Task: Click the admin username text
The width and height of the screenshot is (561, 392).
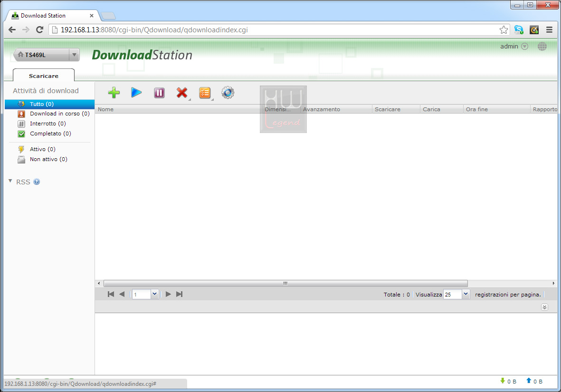Action: tap(509, 47)
